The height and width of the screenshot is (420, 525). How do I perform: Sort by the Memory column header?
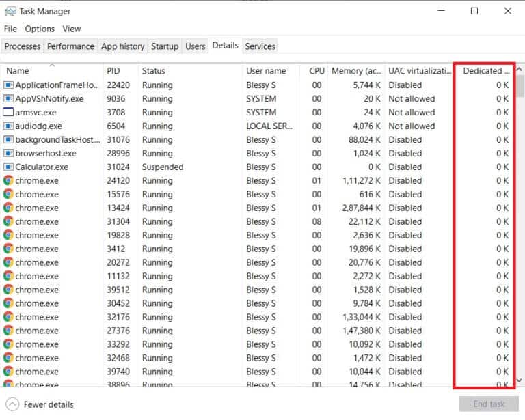coord(356,71)
